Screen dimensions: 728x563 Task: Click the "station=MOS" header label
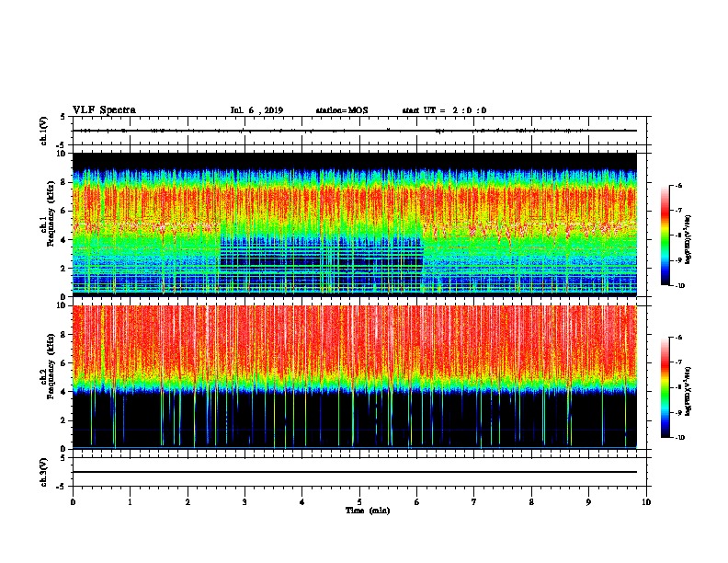pos(342,110)
